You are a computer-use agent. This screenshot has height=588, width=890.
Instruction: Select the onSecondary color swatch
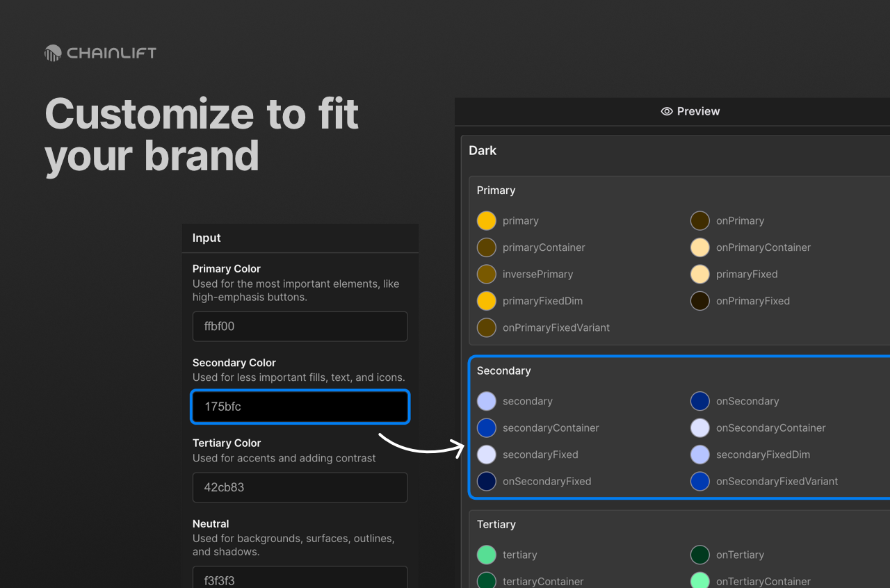point(699,401)
